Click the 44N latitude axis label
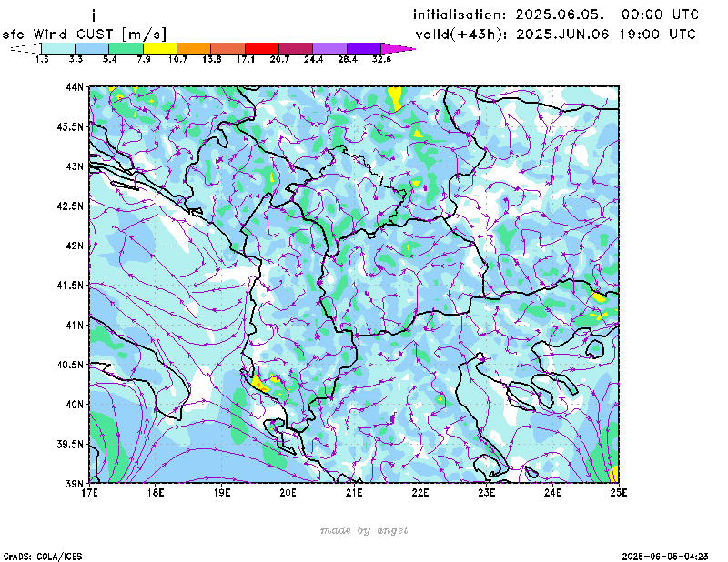 pyautogui.click(x=75, y=87)
